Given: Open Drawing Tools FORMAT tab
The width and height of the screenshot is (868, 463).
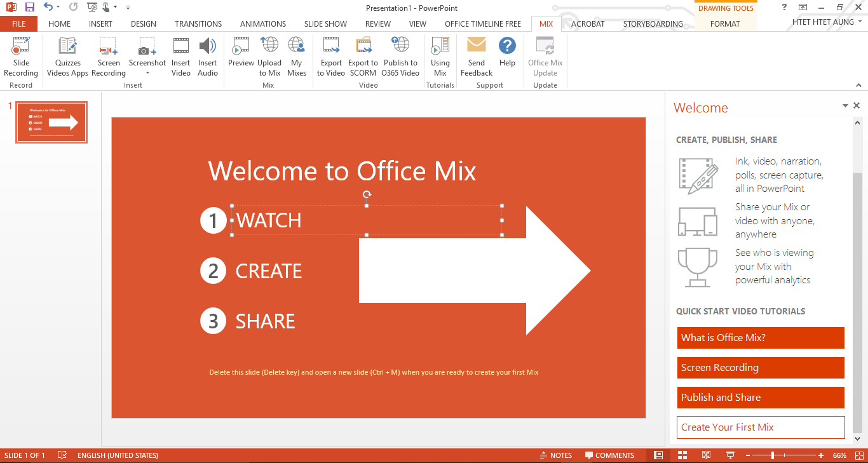Looking at the screenshot, I should (725, 24).
